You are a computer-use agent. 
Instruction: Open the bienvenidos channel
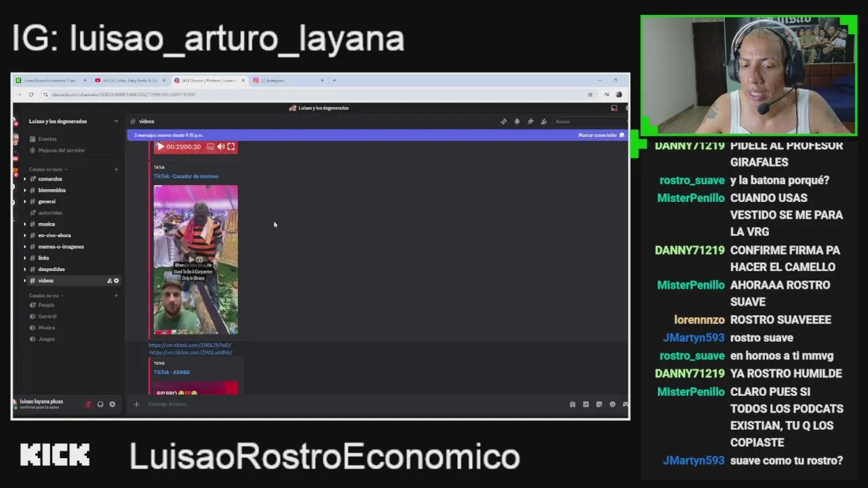point(52,190)
